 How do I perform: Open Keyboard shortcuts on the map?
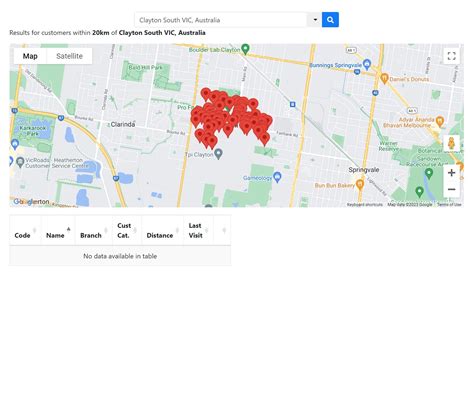click(x=365, y=204)
